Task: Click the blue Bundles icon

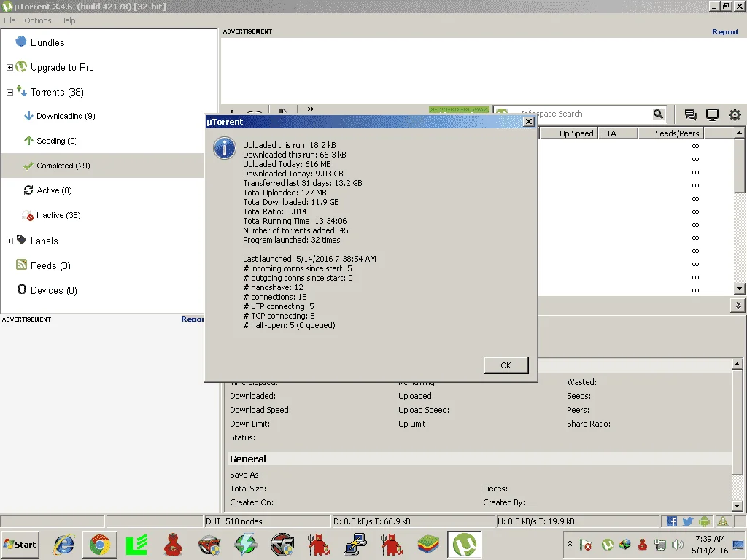Action: pos(21,42)
